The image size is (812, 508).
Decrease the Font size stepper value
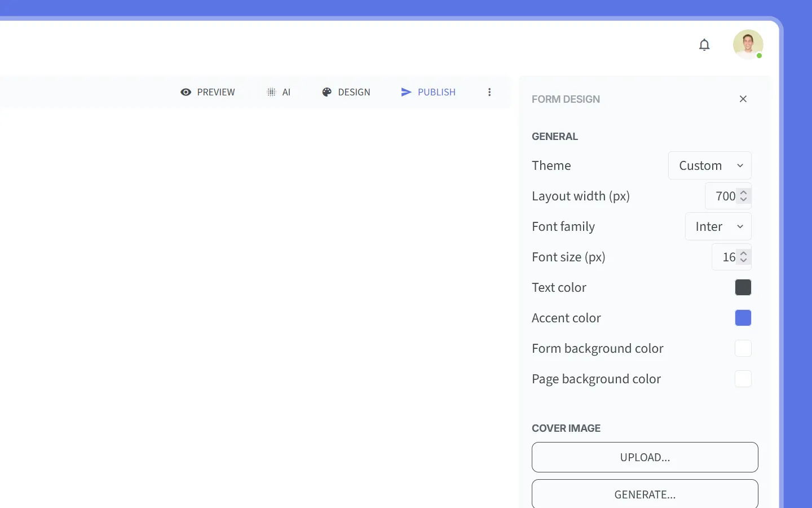pos(744,261)
